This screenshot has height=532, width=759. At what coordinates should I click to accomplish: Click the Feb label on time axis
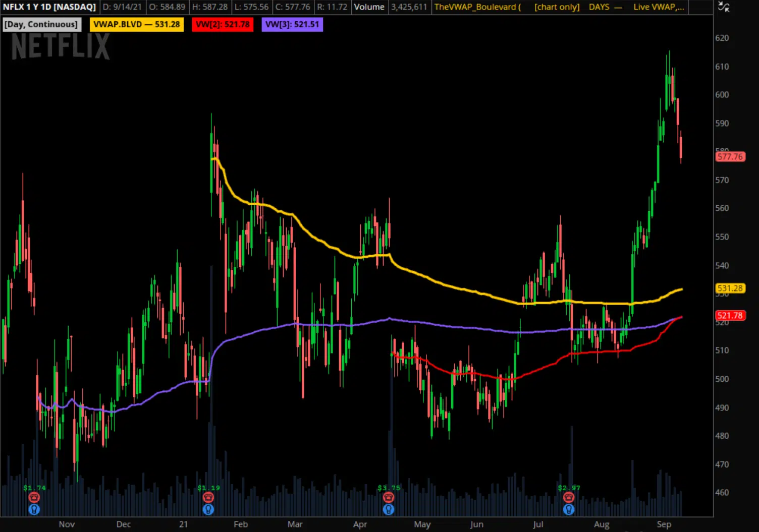[241, 524]
